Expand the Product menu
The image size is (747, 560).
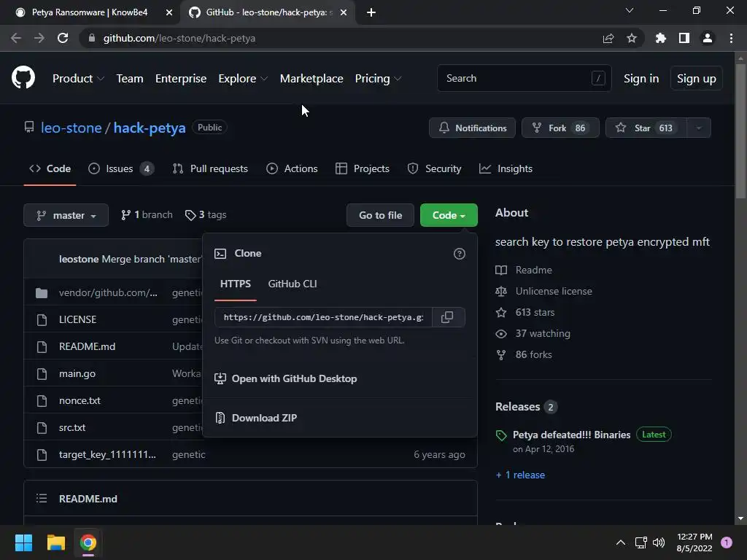78,79
